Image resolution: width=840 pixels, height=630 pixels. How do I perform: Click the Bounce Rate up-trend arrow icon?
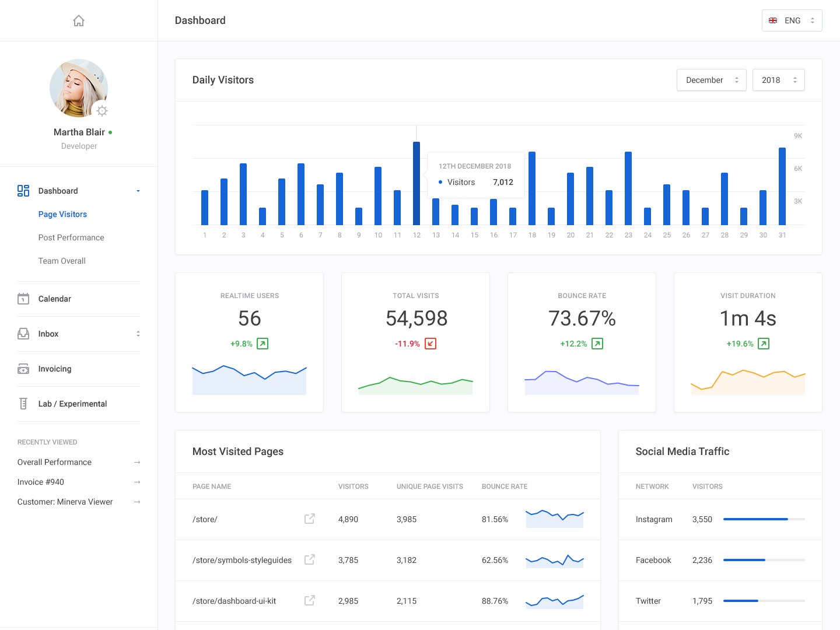coord(597,344)
